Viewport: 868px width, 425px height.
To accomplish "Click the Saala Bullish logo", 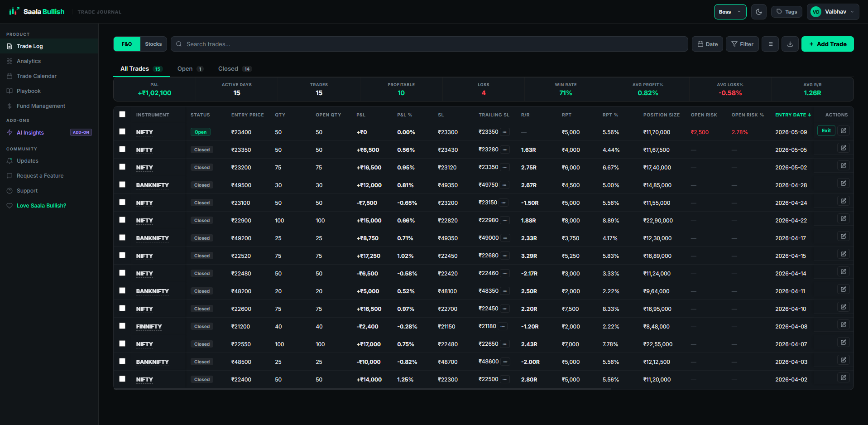I will pyautogui.click(x=37, y=11).
